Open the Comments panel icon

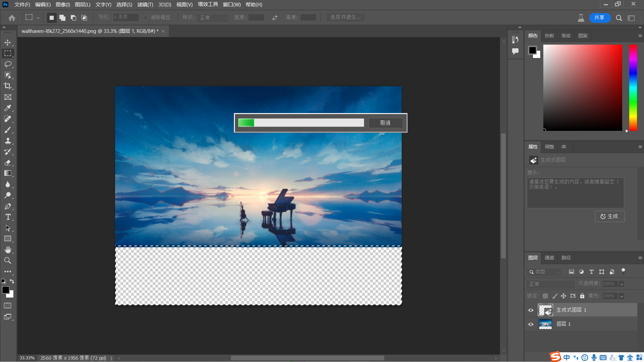515,51
